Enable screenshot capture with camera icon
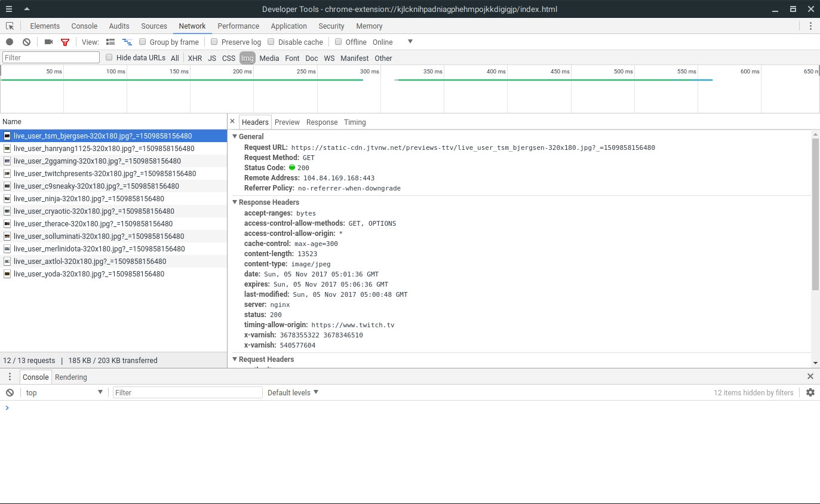This screenshot has height=504, width=820. click(48, 42)
